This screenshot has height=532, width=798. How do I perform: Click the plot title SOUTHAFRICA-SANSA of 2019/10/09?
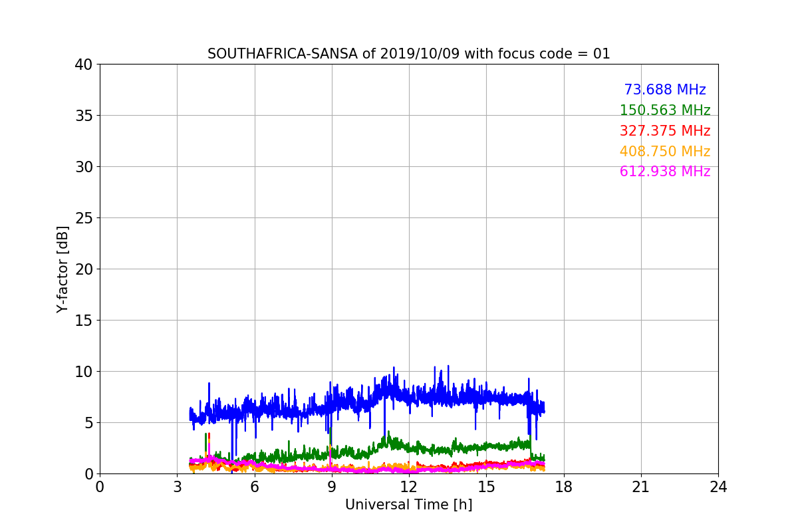408,54
